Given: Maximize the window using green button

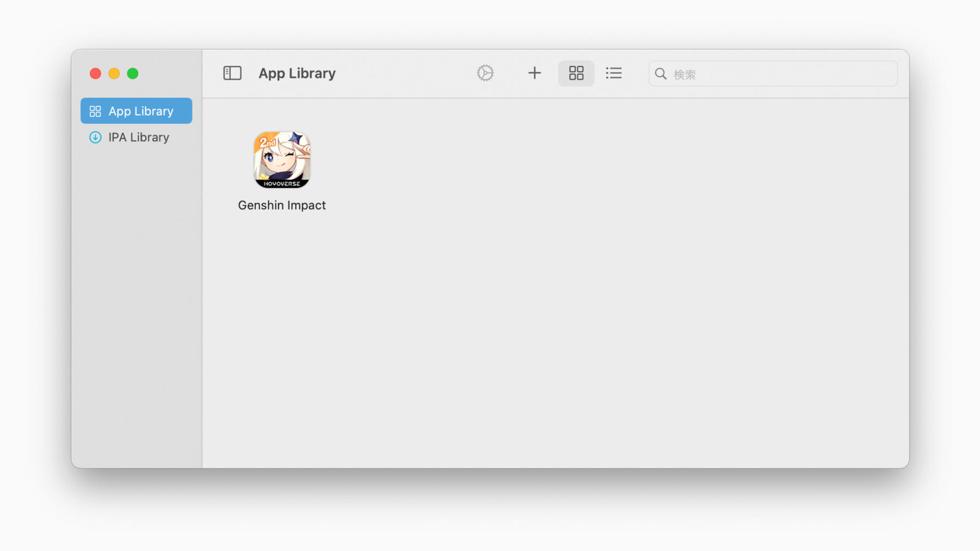Looking at the screenshot, I should [133, 74].
